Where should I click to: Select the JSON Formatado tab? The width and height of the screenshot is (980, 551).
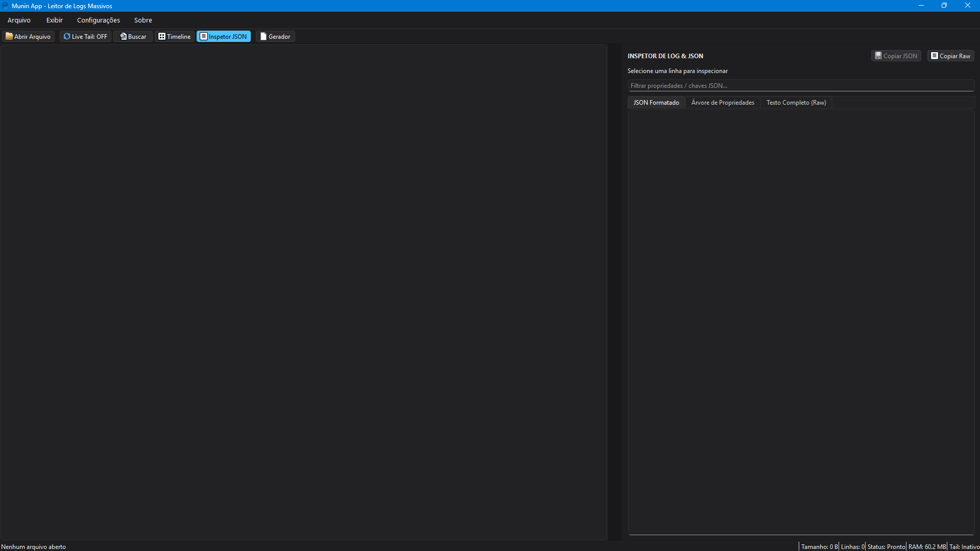click(656, 102)
